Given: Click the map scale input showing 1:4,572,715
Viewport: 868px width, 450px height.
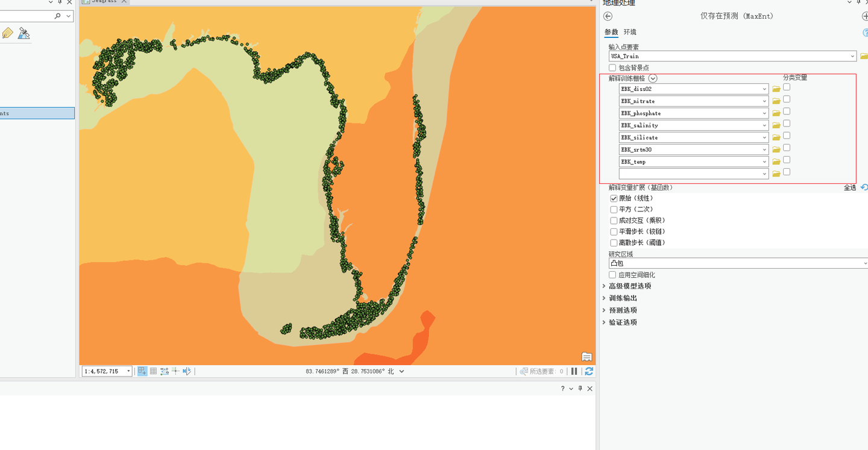Looking at the screenshot, I should 104,371.
